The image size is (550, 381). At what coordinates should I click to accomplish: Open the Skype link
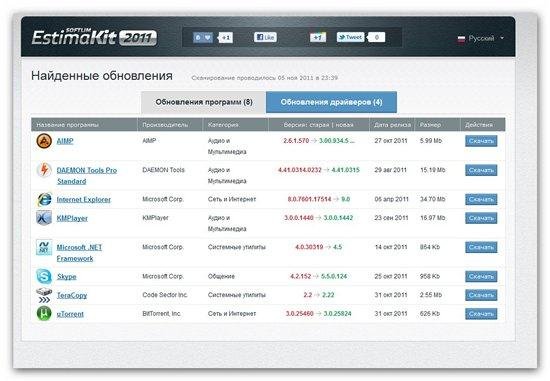point(67,276)
